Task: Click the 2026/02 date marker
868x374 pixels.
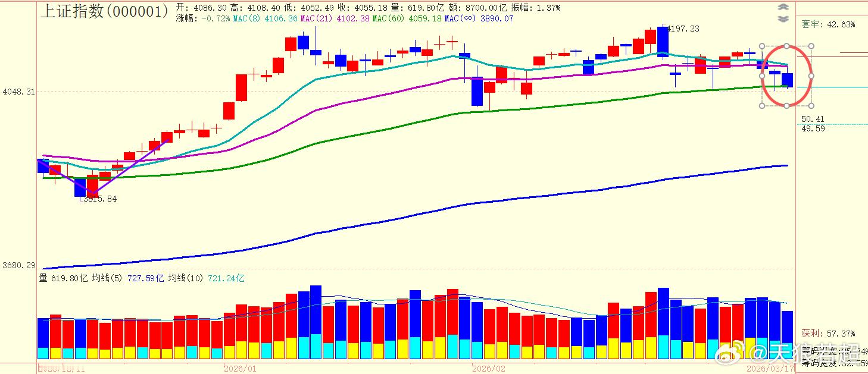Action: click(488, 369)
